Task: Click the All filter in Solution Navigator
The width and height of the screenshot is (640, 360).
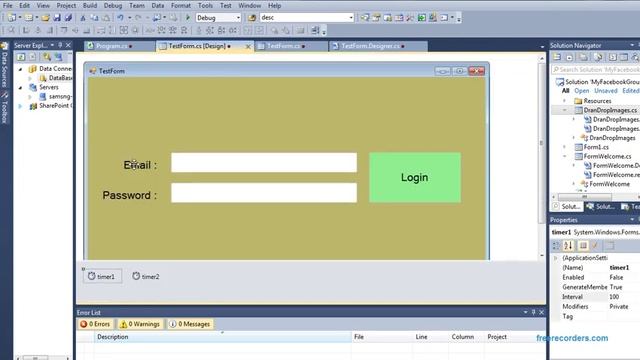Action: tap(565, 91)
